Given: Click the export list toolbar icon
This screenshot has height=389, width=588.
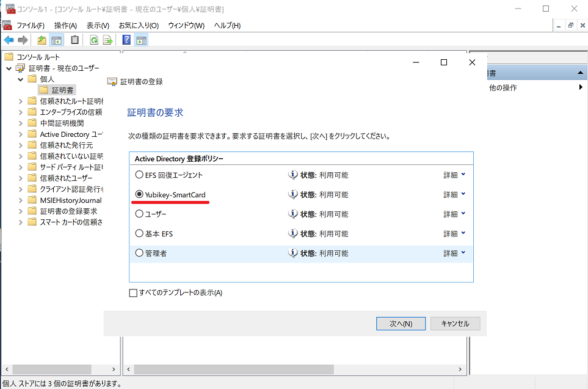Looking at the screenshot, I should 108,40.
